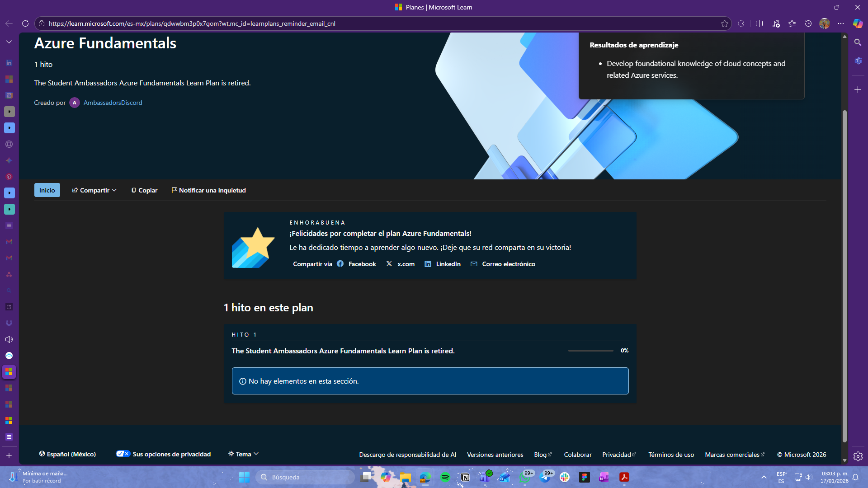Screen dimensions: 868x488
Task: Open the Settings and more menu
Action: pyautogui.click(x=841, y=23)
